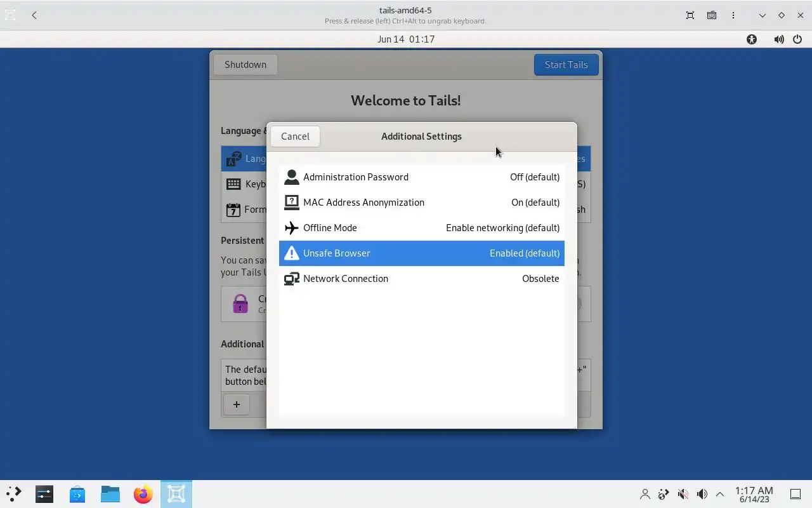Click the Formats calendar icon in Welcome window
This screenshot has height=508, width=812.
(x=233, y=210)
